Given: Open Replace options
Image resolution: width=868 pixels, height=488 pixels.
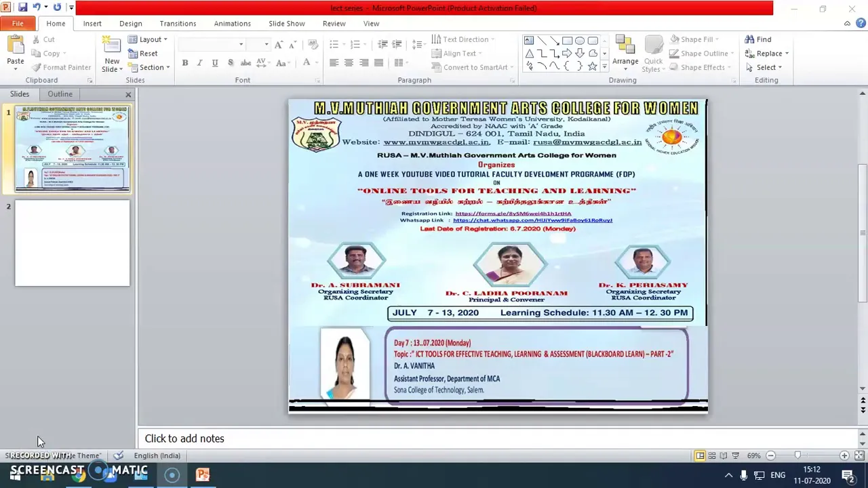Looking at the screenshot, I should (x=766, y=54).
